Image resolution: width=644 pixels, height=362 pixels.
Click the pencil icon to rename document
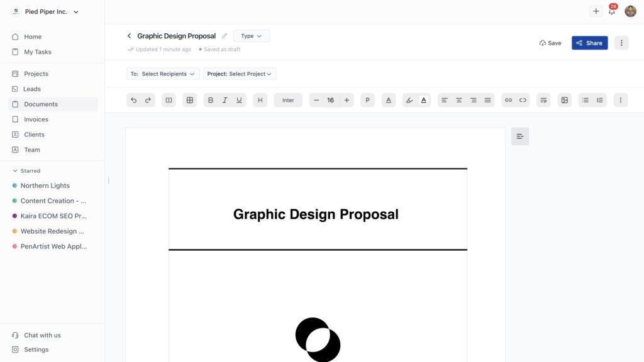225,36
